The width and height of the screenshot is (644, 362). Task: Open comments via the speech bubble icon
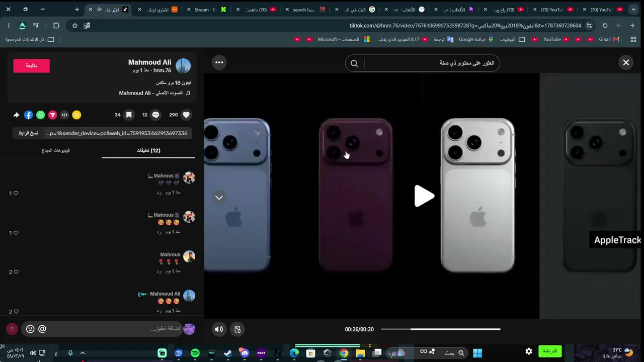[x=156, y=115]
